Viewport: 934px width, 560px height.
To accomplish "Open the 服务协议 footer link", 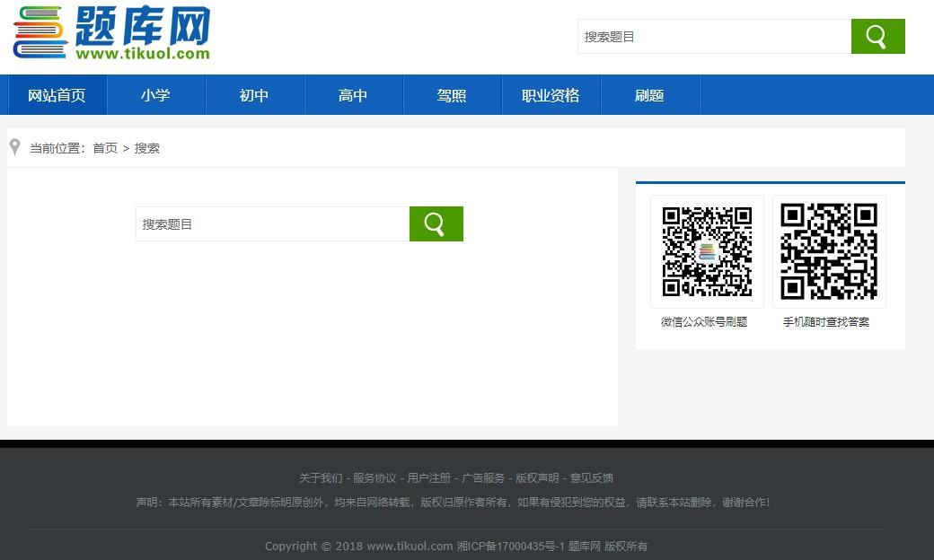I will (374, 477).
